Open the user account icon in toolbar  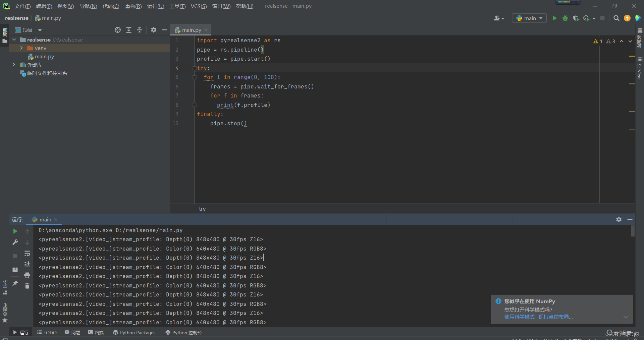coord(499,18)
